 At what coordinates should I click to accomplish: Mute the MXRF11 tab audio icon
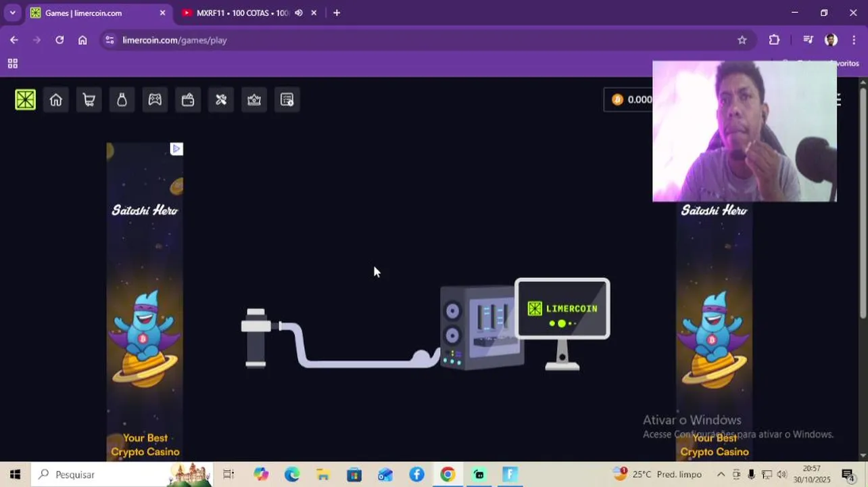[x=299, y=13]
